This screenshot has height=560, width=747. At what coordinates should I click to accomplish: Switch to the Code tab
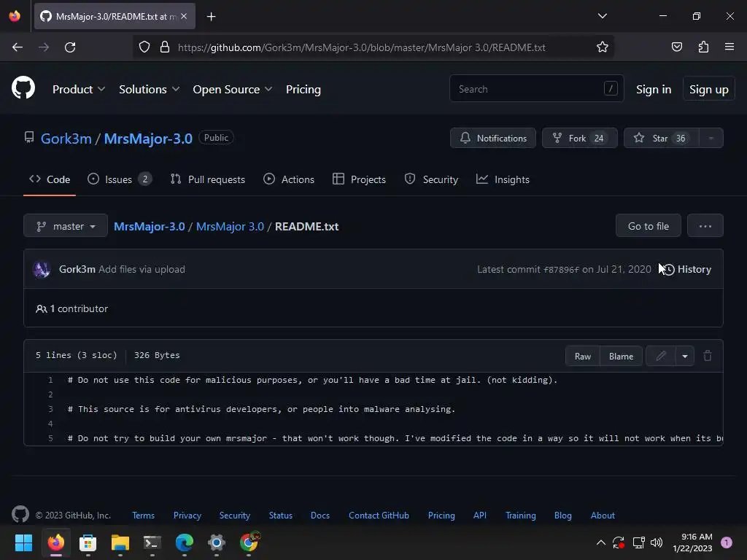click(x=50, y=179)
